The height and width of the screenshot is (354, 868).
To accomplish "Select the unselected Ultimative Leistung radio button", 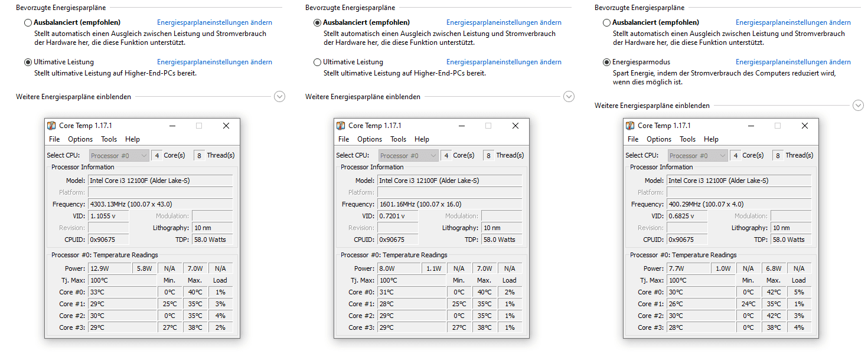I will 317,62.
